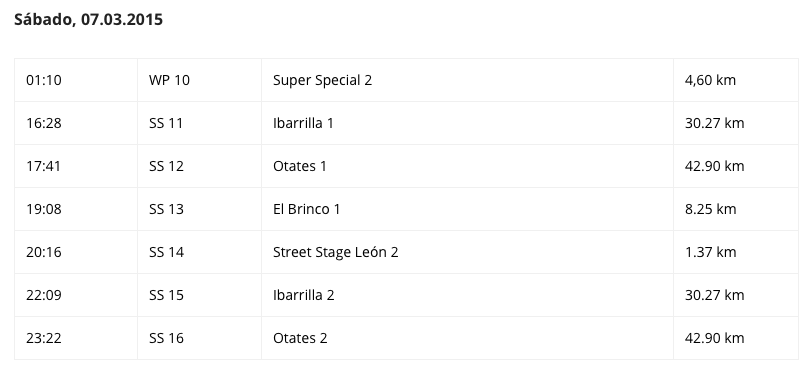Click the 8.25 km distance cell
810x376 pixels.
736,209
